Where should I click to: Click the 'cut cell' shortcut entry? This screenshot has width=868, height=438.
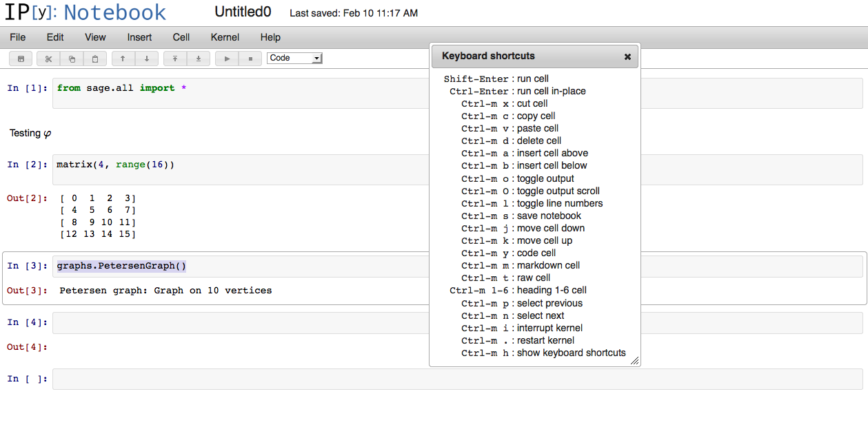coord(505,103)
